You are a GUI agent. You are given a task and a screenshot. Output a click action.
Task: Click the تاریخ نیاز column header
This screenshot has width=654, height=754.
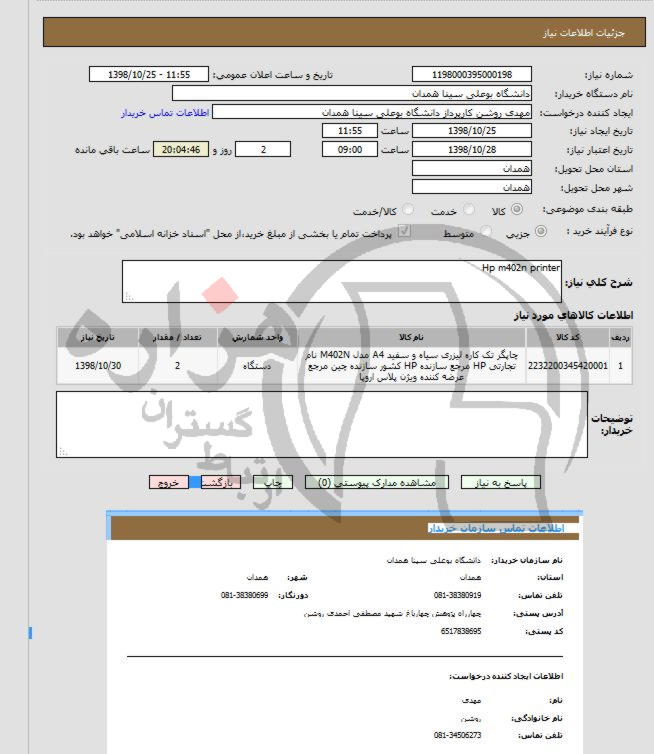98,338
